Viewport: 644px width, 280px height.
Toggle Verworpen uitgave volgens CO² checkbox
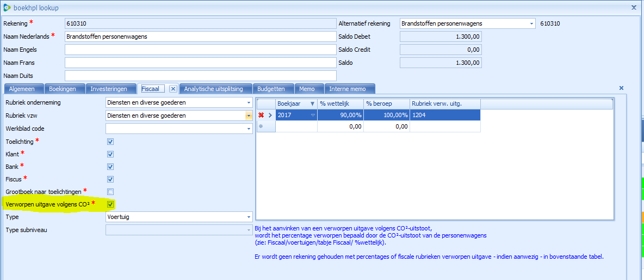point(110,204)
